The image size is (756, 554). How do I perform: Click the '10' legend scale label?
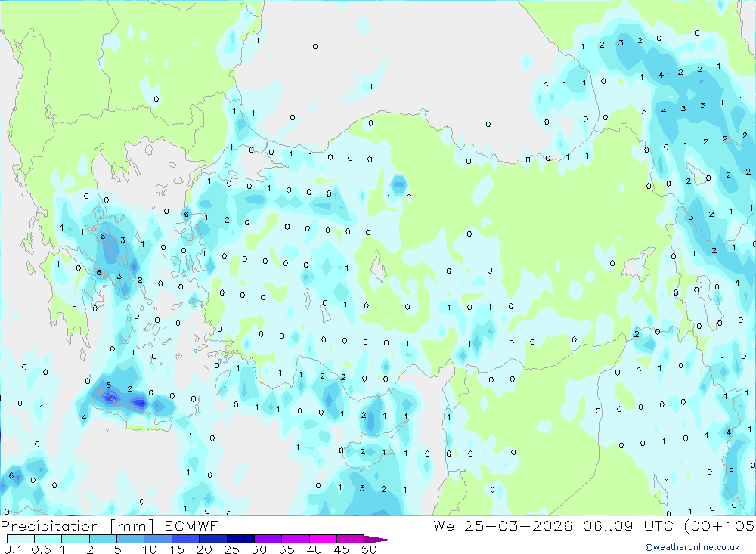click(150, 549)
